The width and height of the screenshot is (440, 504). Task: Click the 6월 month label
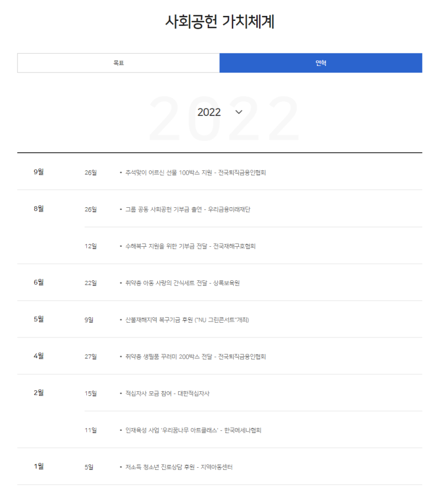pyautogui.click(x=38, y=283)
